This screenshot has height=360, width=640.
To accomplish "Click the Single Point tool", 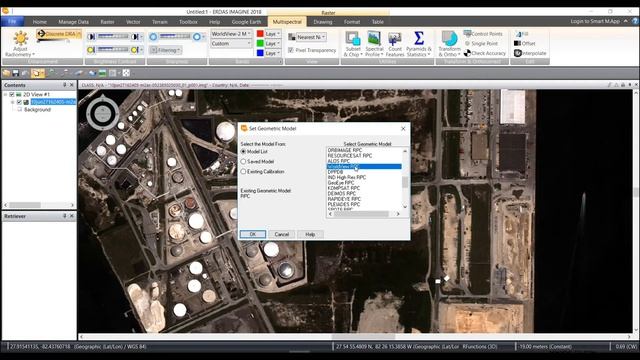I will coord(481,43).
